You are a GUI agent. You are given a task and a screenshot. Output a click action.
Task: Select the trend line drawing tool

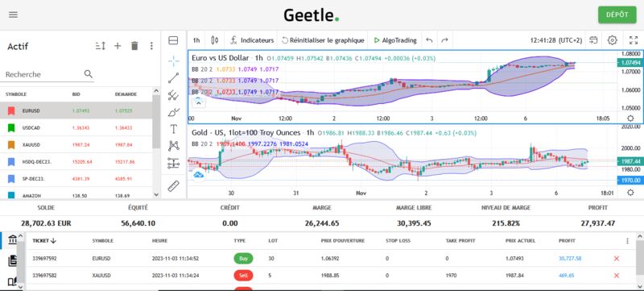click(x=173, y=78)
